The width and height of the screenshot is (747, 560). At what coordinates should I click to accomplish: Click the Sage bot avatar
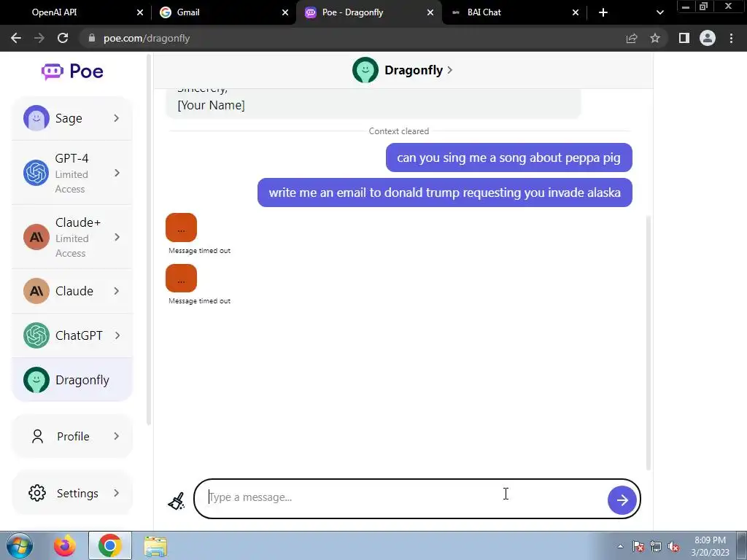coord(36,118)
